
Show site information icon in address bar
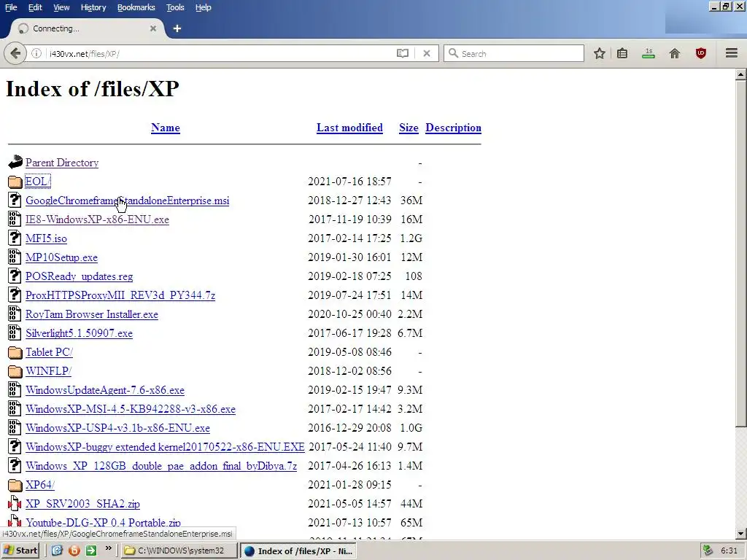(36, 53)
